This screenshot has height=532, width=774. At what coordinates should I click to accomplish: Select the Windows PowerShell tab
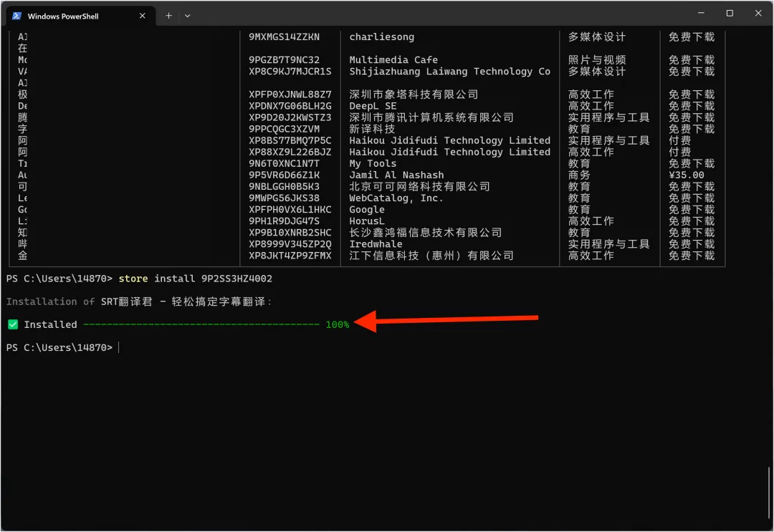pyautogui.click(x=80, y=16)
